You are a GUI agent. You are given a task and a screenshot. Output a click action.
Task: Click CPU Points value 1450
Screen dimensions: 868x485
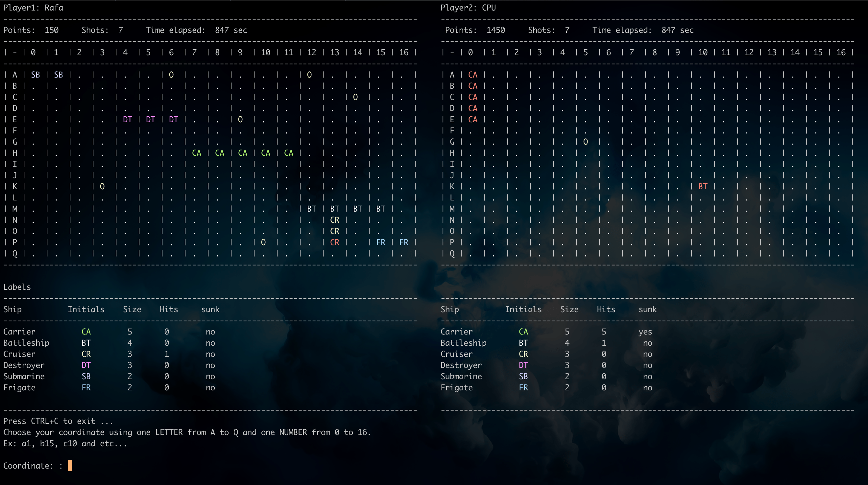coord(495,30)
